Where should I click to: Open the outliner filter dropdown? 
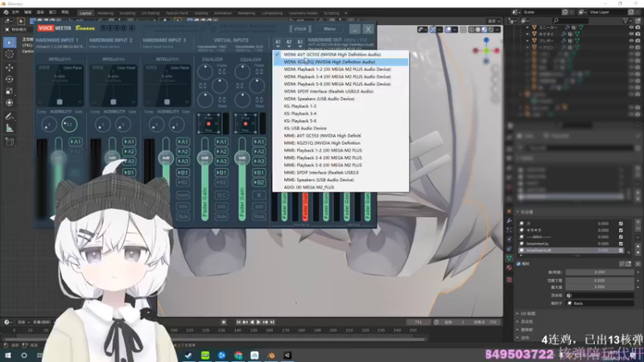pos(627,20)
